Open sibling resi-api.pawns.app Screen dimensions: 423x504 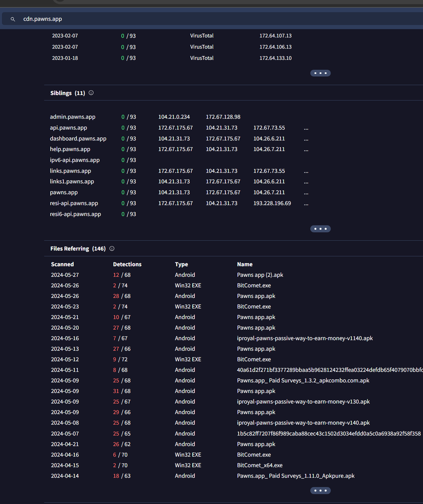[74, 203]
